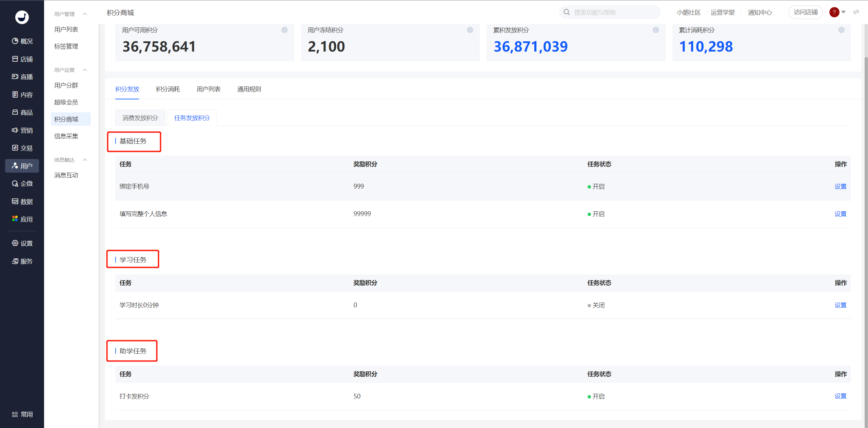Click 设置 for 打卡发积分 task
Viewport: 868px width, 428px height.
point(841,396)
